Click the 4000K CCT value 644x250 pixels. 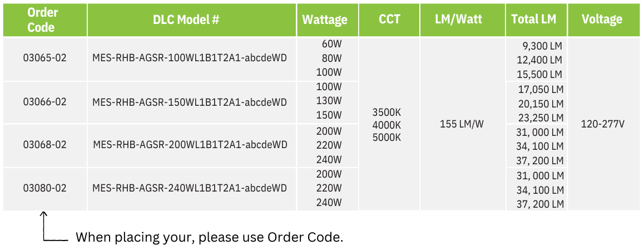(387, 125)
